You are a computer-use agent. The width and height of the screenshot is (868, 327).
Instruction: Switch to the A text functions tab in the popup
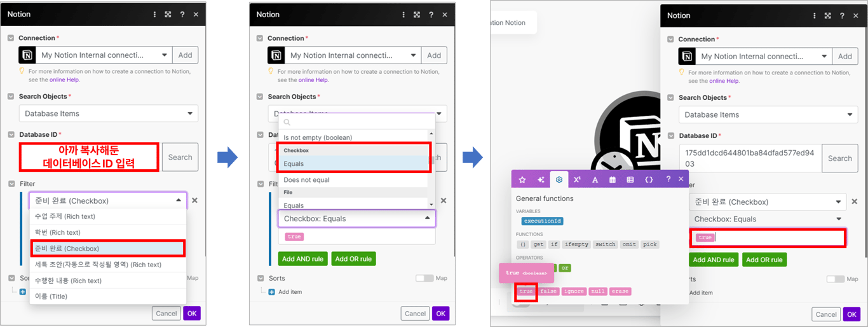coord(595,179)
